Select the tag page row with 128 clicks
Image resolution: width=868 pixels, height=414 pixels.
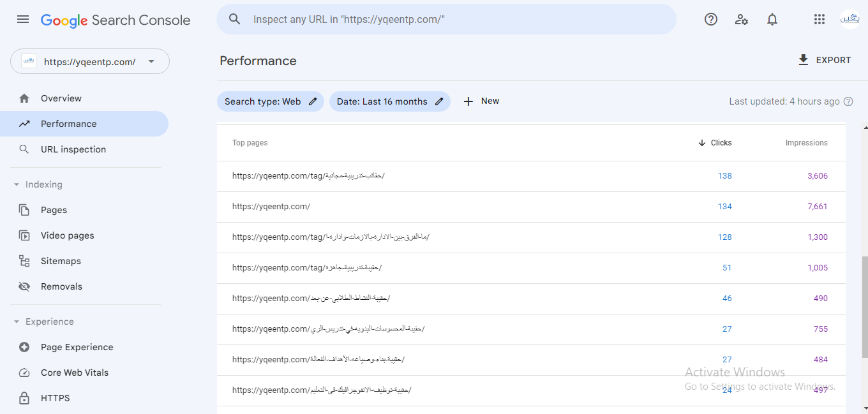click(531, 237)
